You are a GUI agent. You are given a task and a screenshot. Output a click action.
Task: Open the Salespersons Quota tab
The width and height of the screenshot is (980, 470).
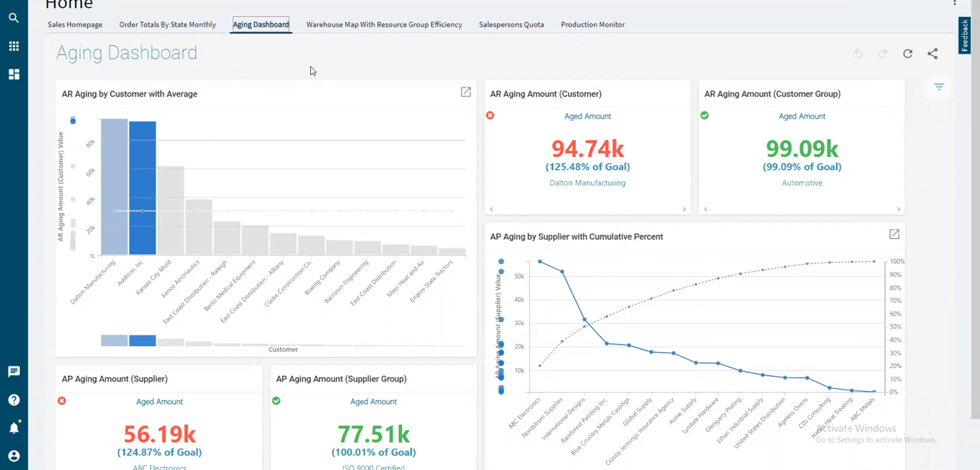(511, 24)
